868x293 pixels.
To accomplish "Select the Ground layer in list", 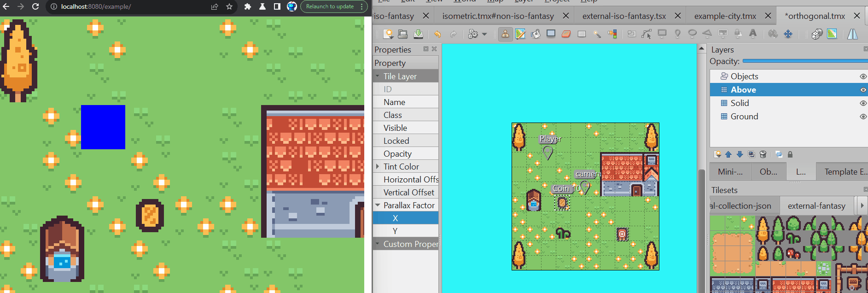I will point(744,117).
